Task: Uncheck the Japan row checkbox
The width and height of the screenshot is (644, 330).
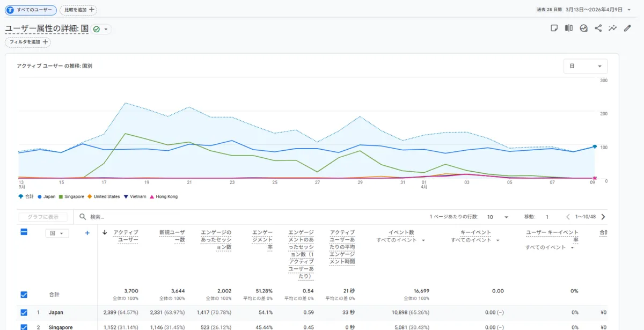Action: click(x=24, y=312)
